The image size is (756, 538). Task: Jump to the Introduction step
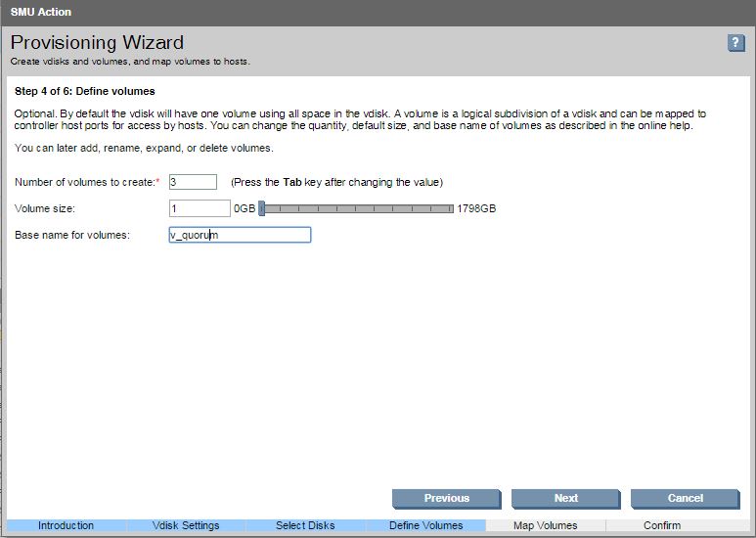(x=66, y=525)
